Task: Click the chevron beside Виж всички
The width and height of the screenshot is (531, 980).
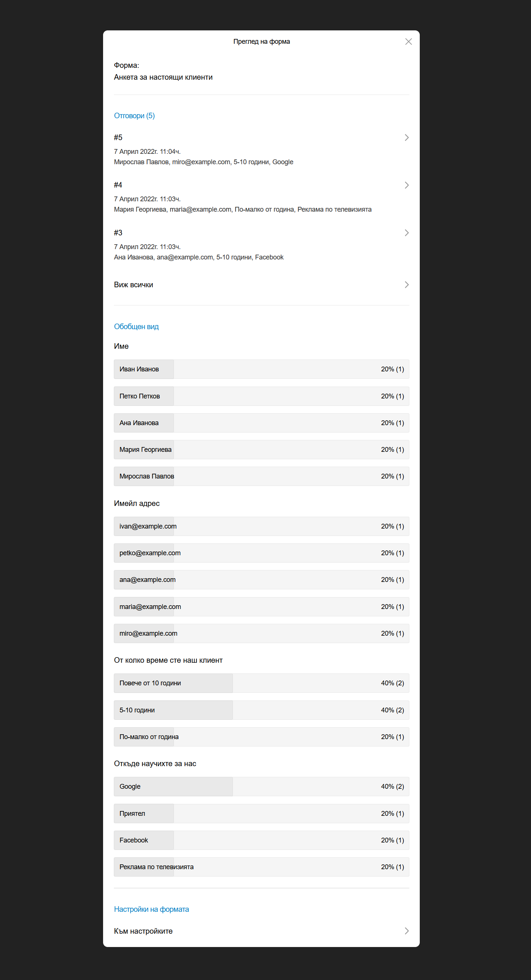Action: (406, 285)
